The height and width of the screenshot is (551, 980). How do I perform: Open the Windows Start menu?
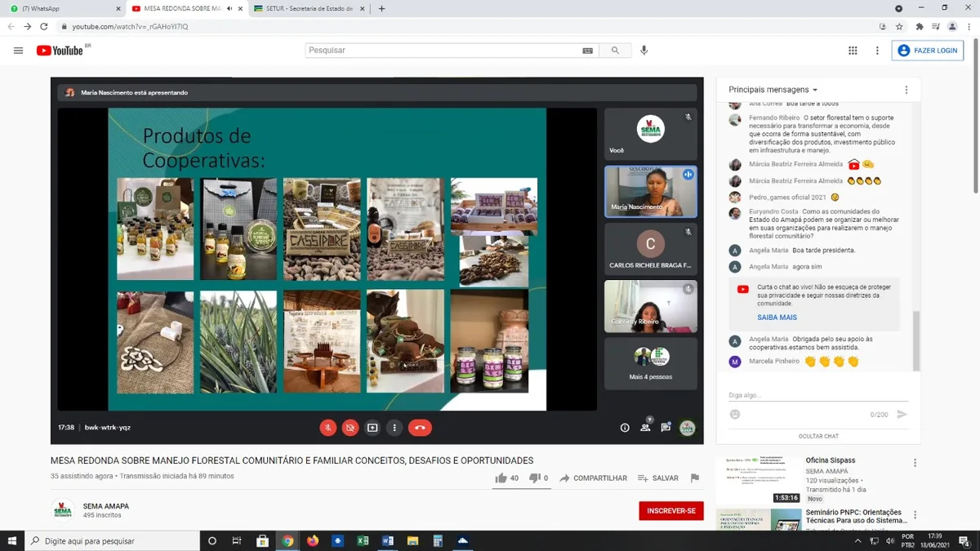click(x=12, y=540)
